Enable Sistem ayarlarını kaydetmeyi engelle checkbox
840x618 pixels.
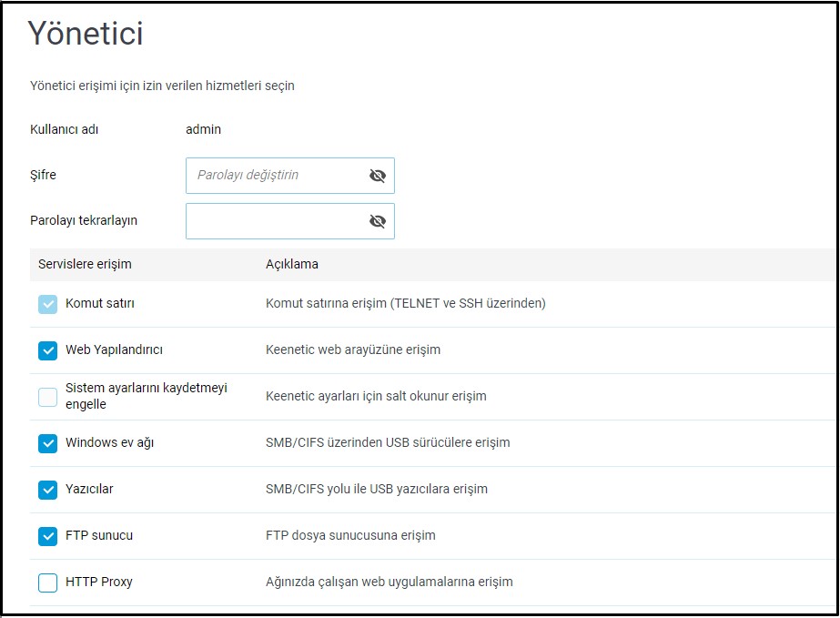[48, 397]
